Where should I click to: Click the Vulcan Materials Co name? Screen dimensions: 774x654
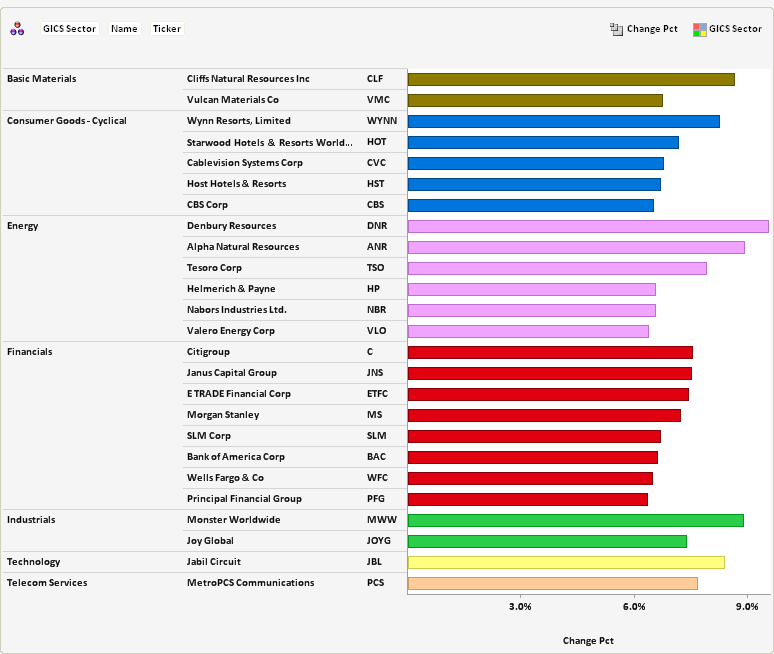point(232,100)
